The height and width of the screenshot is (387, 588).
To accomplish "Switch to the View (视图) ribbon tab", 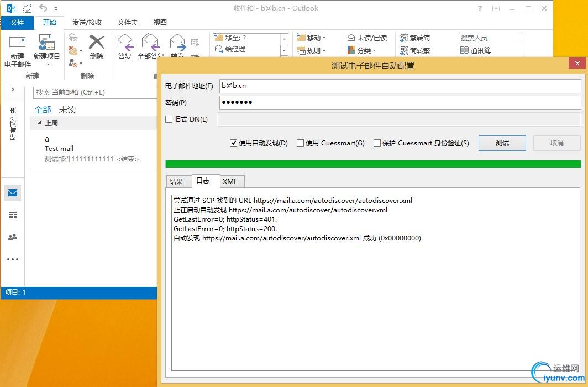I will coord(160,23).
